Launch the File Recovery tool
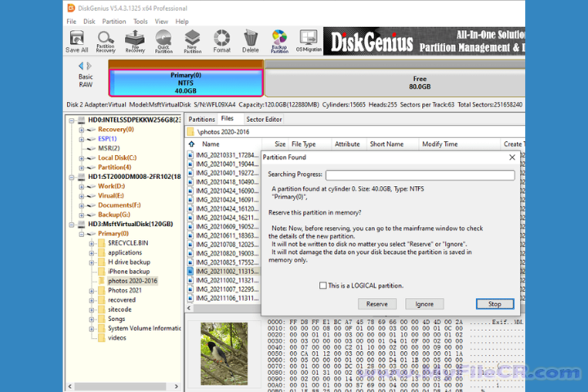The image size is (588, 392). point(135,42)
